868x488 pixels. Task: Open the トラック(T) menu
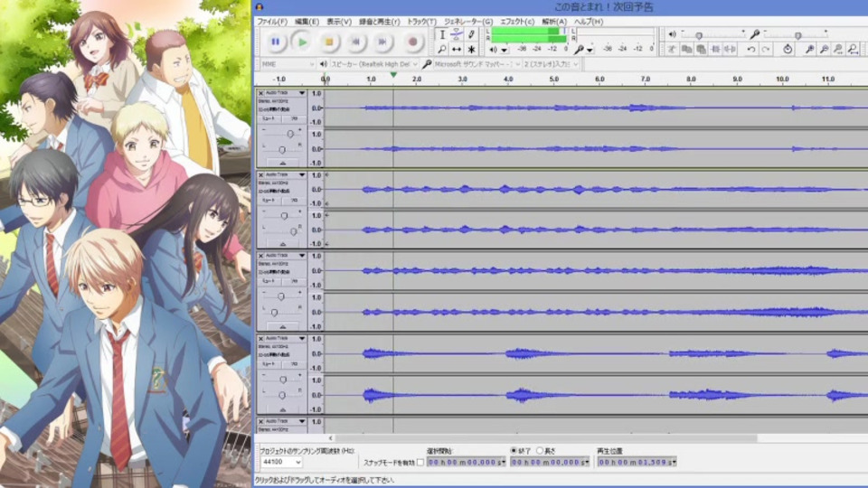(422, 22)
